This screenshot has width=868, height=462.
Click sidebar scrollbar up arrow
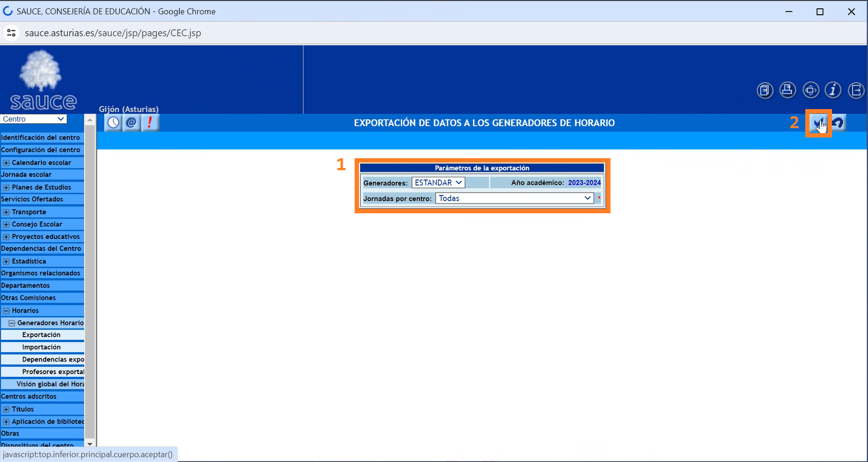(x=91, y=119)
